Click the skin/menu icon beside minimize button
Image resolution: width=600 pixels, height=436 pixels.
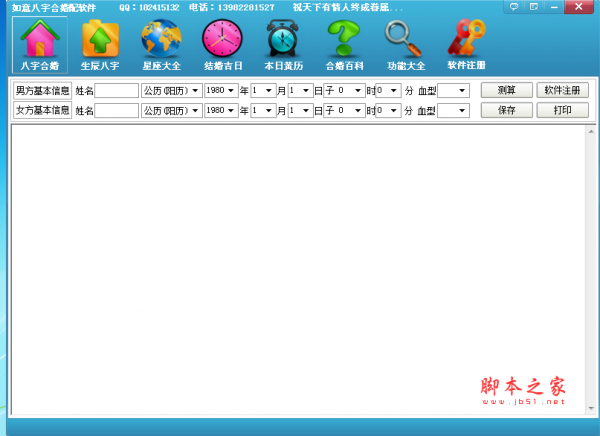click(534, 7)
